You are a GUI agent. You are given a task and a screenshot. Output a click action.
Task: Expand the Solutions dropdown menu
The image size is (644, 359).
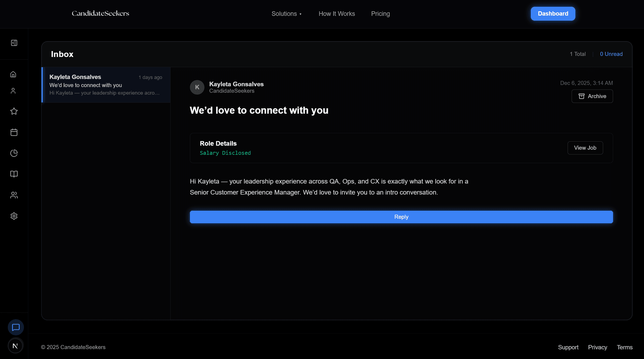[286, 14]
